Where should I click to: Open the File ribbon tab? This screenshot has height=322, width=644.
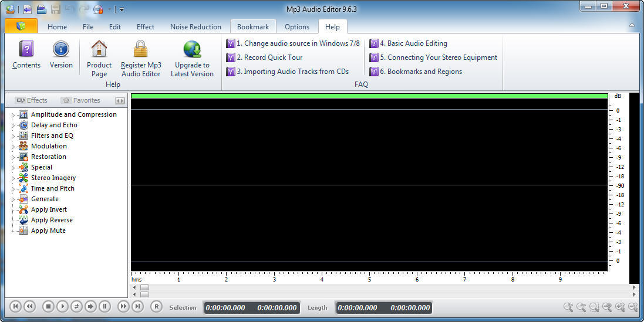88,26
